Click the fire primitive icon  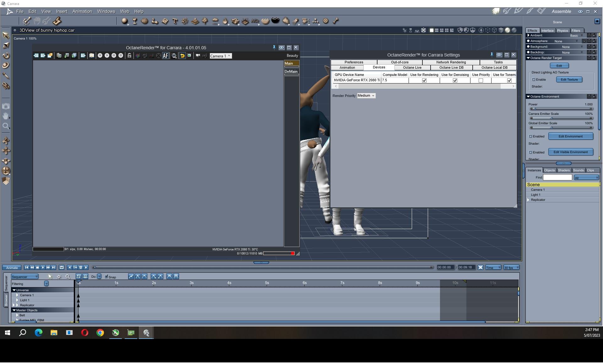point(225,21)
